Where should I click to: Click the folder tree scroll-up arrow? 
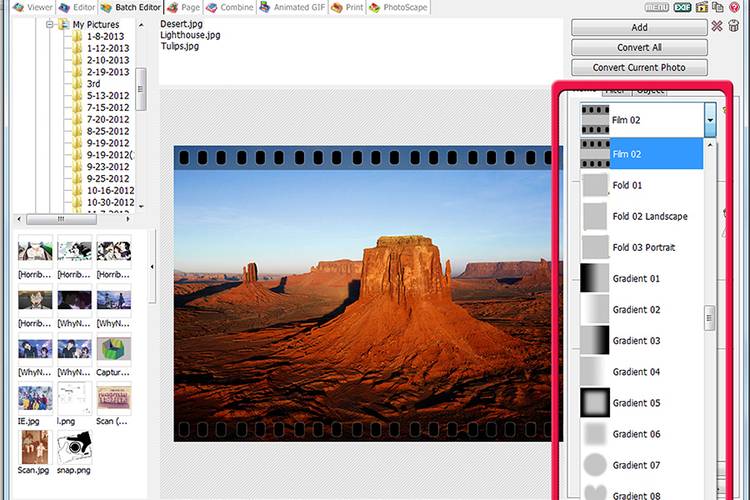pyautogui.click(x=141, y=25)
